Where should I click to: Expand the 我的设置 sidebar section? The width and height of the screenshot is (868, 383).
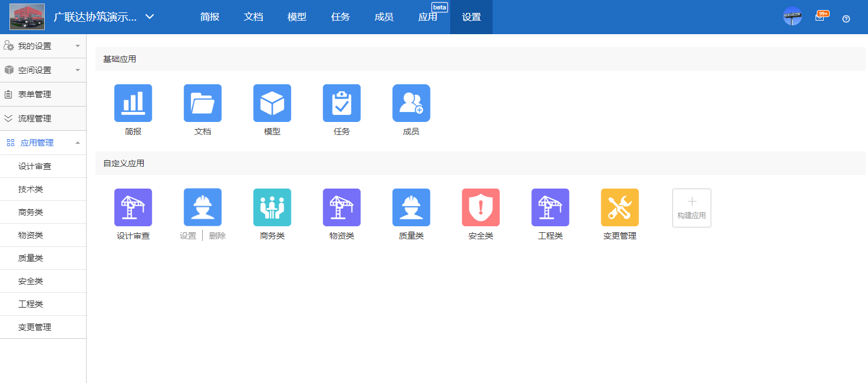pyautogui.click(x=43, y=45)
